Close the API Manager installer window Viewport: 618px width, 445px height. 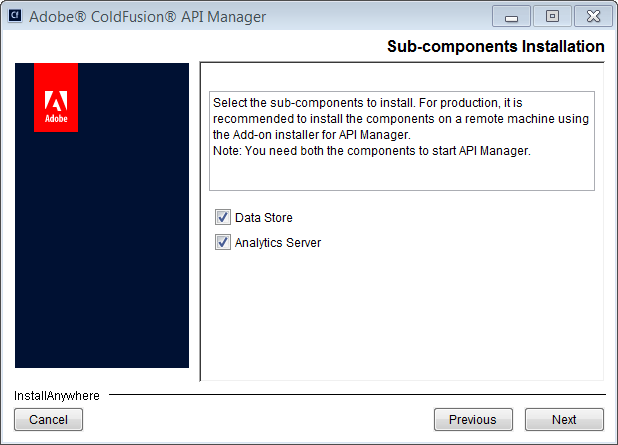(591, 17)
